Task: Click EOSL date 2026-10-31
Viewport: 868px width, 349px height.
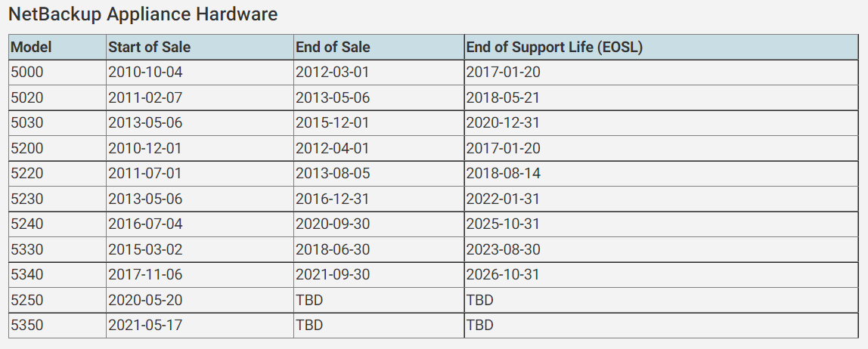Action: [503, 275]
